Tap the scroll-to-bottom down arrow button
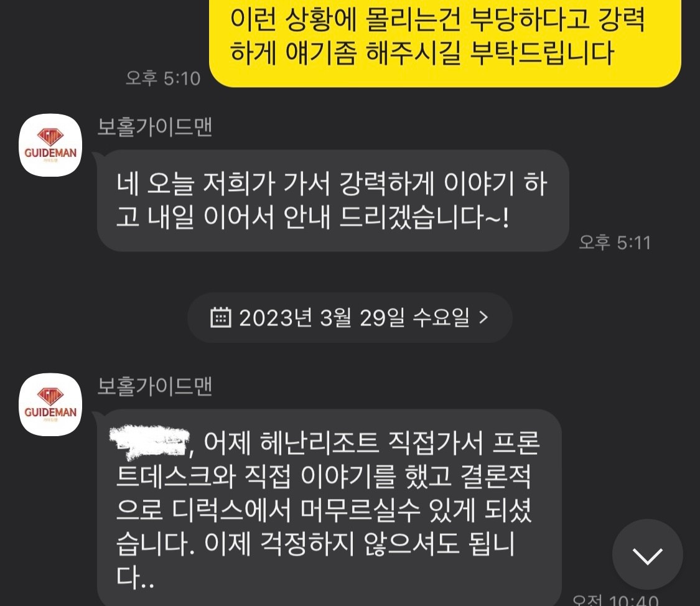The width and height of the screenshot is (700, 606). click(x=647, y=554)
